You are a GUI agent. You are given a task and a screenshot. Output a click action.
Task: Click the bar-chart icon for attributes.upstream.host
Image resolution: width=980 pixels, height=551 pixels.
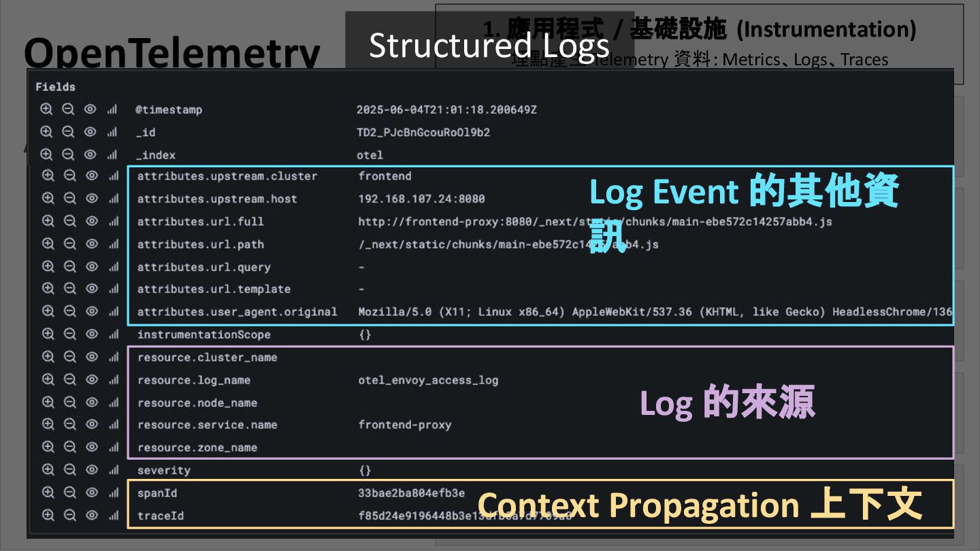(x=113, y=198)
